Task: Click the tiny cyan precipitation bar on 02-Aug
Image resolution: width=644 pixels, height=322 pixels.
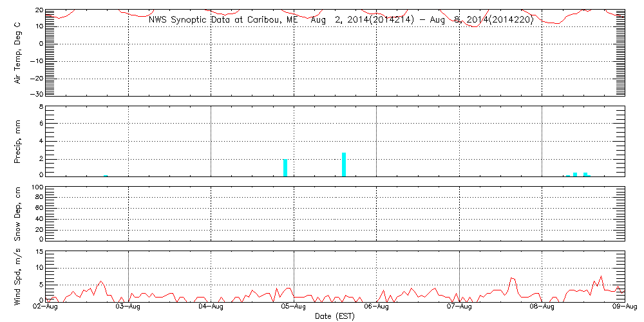Action: [x=106, y=176]
